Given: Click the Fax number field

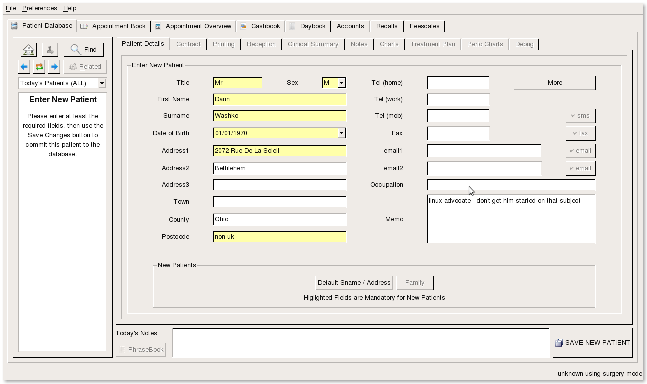Looking at the screenshot, I should 458,133.
